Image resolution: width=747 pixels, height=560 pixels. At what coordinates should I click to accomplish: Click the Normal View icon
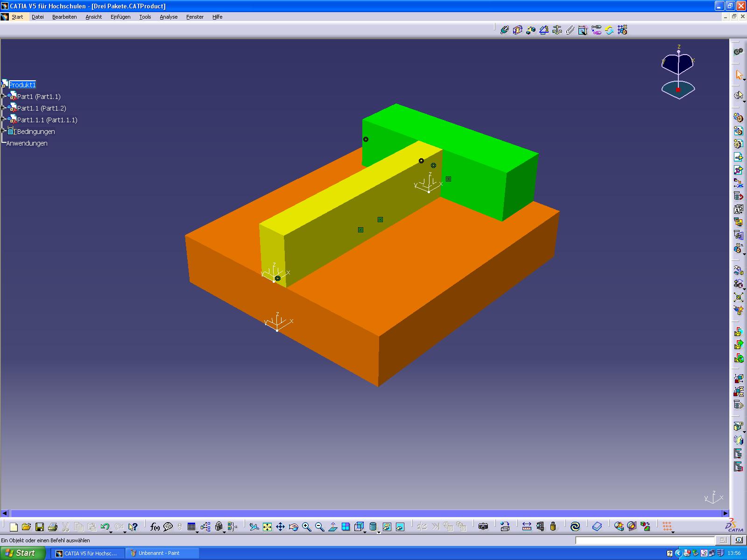click(x=332, y=527)
